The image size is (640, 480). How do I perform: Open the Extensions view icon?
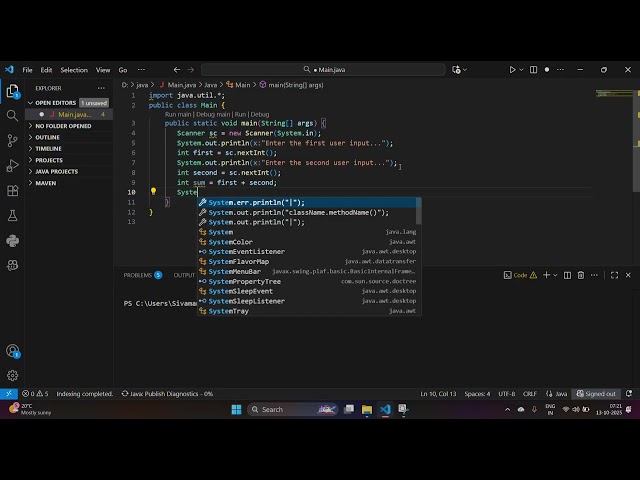click(x=12, y=191)
